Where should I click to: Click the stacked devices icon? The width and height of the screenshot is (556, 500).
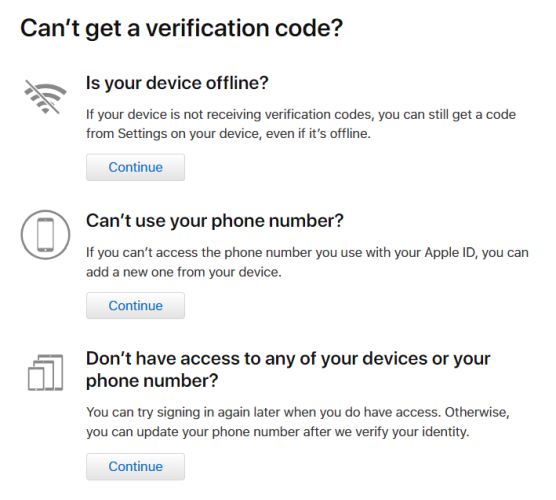coord(45,372)
